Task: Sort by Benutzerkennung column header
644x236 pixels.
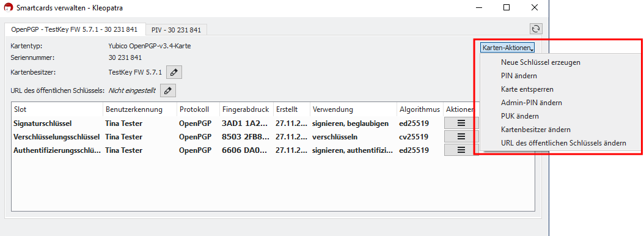Action: [x=140, y=110]
